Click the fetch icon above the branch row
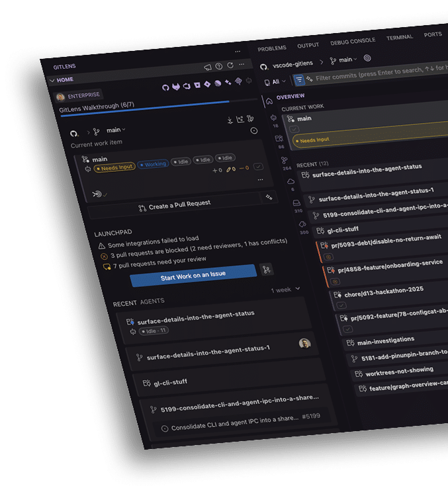 click(x=230, y=120)
